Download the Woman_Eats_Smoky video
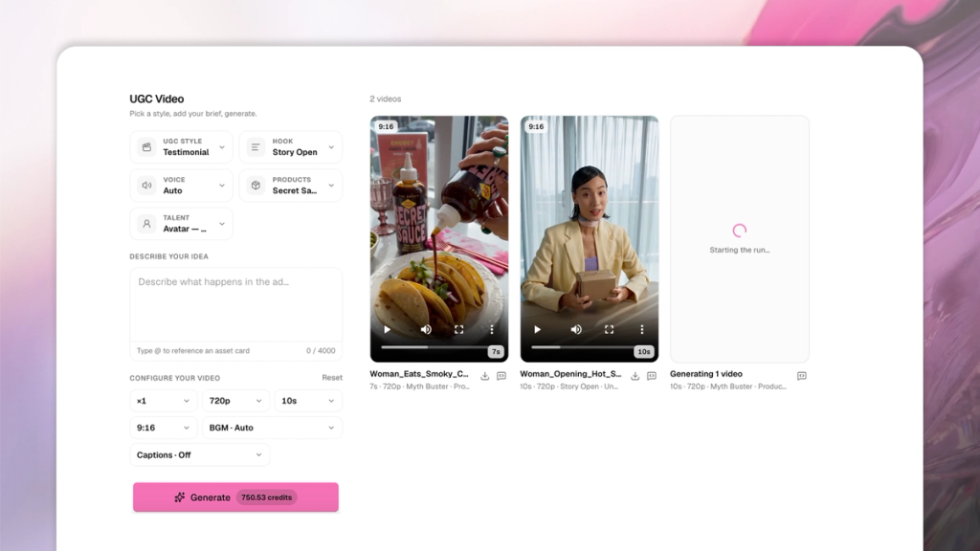The height and width of the screenshot is (551, 980). pos(485,376)
